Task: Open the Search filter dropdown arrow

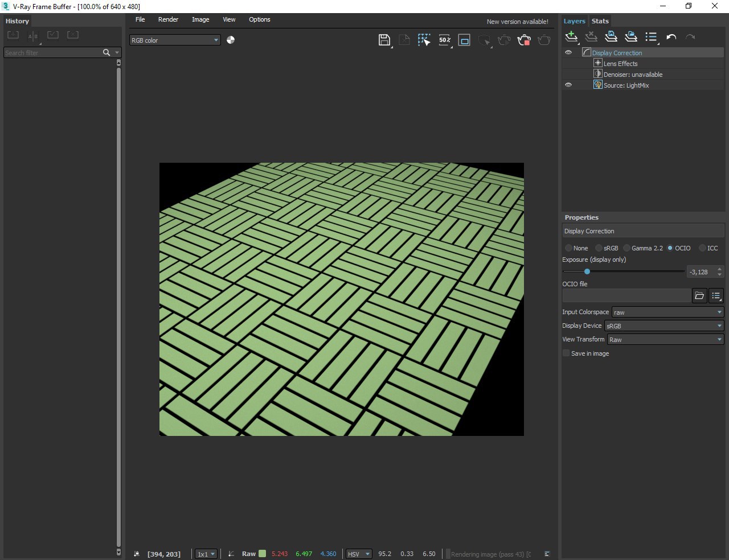Action: pos(117,52)
